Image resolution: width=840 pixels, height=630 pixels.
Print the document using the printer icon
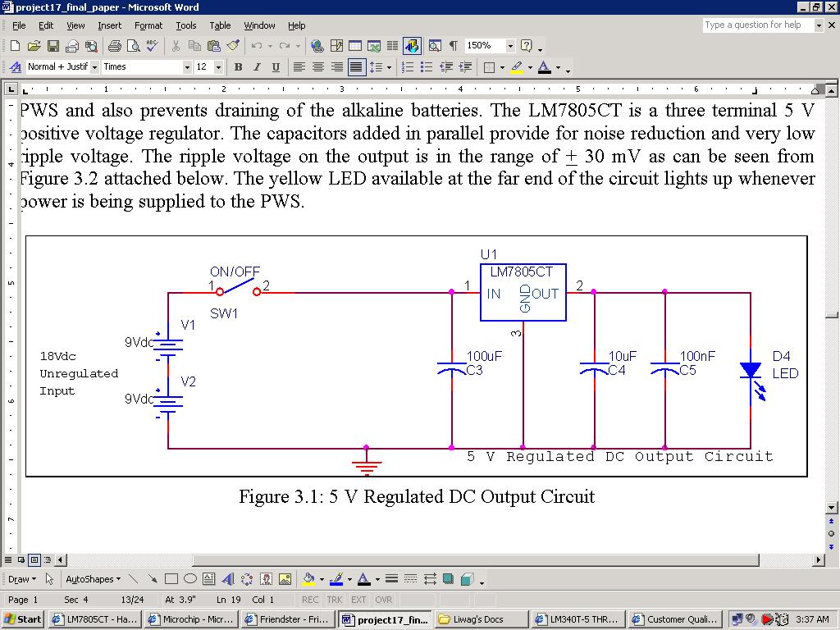(x=115, y=46)
